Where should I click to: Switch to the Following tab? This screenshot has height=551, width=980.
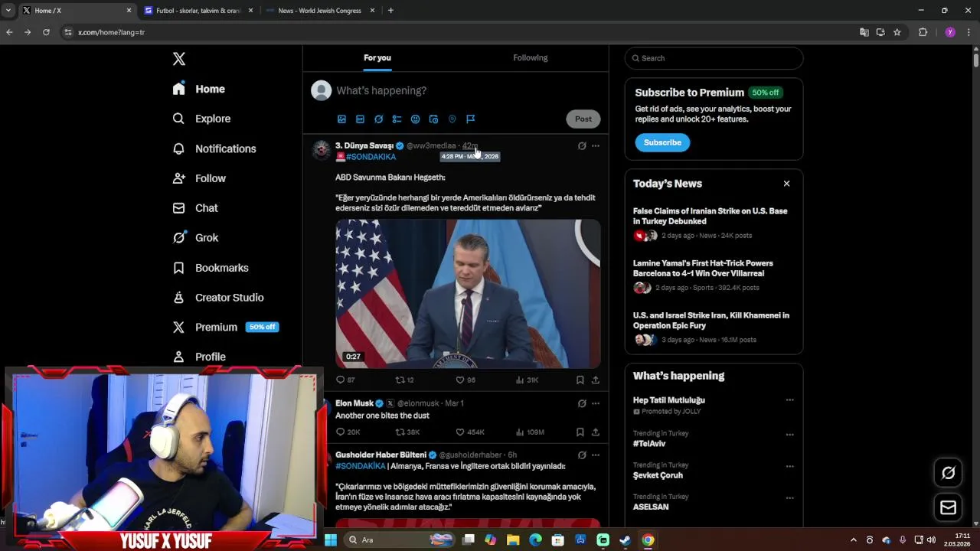tap(530, 57)
